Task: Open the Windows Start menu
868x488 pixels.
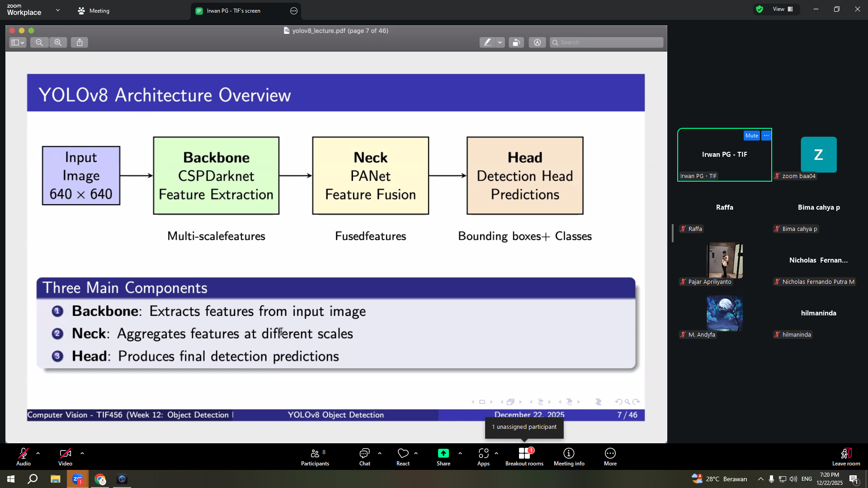Action: pos(11,479)
